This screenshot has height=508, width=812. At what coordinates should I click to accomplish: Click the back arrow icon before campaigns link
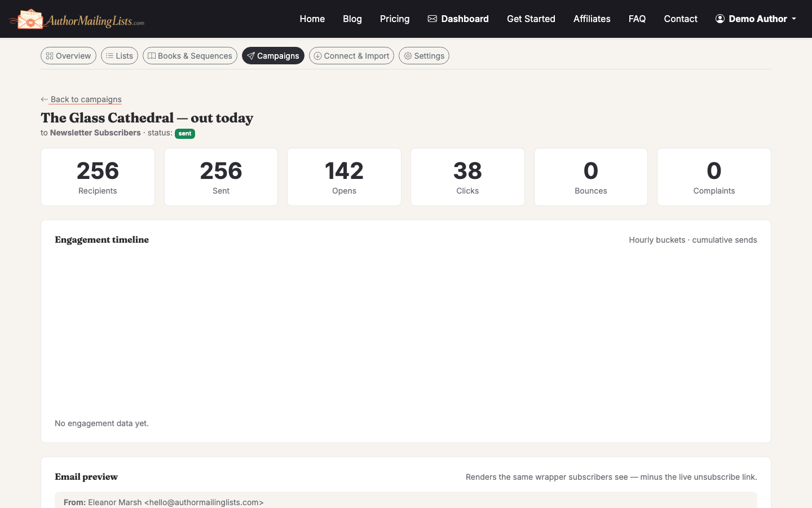(x=45, y=99)
